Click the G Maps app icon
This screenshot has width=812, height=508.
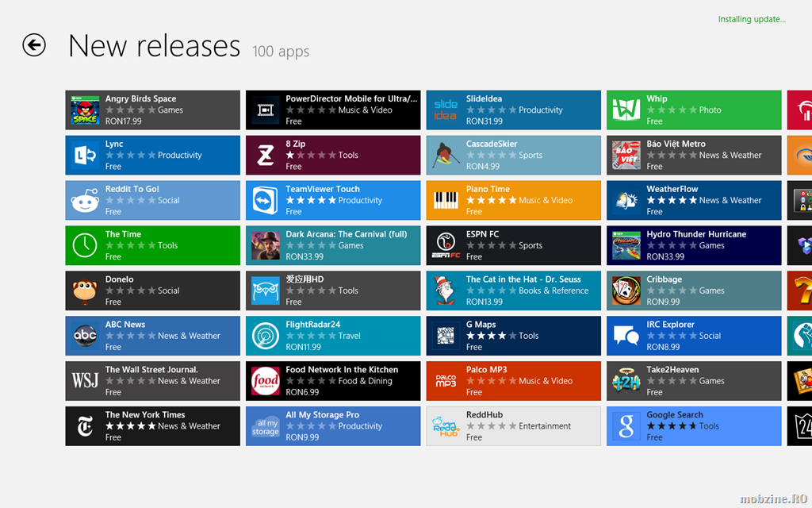click(446, 336)
